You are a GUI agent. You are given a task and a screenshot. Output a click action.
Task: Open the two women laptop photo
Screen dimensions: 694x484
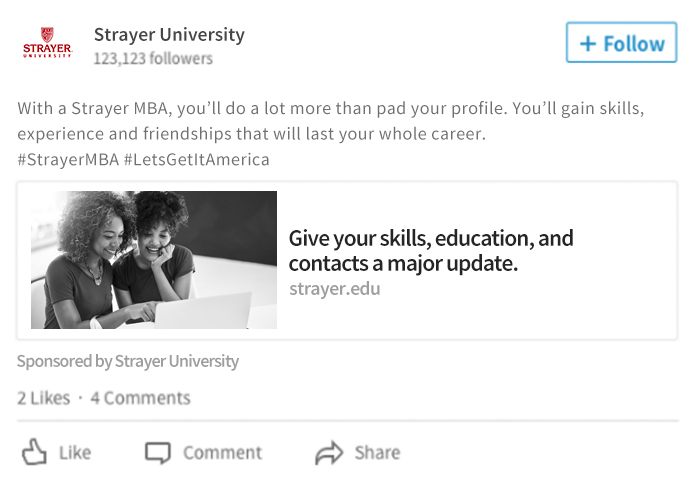pos(154,260)
